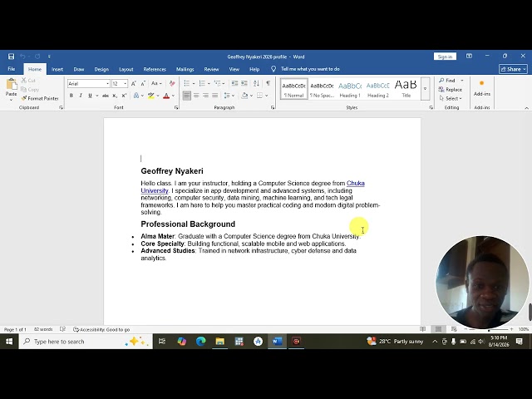
Task: Apply strikethrough to the text
Action: (106, 96)
